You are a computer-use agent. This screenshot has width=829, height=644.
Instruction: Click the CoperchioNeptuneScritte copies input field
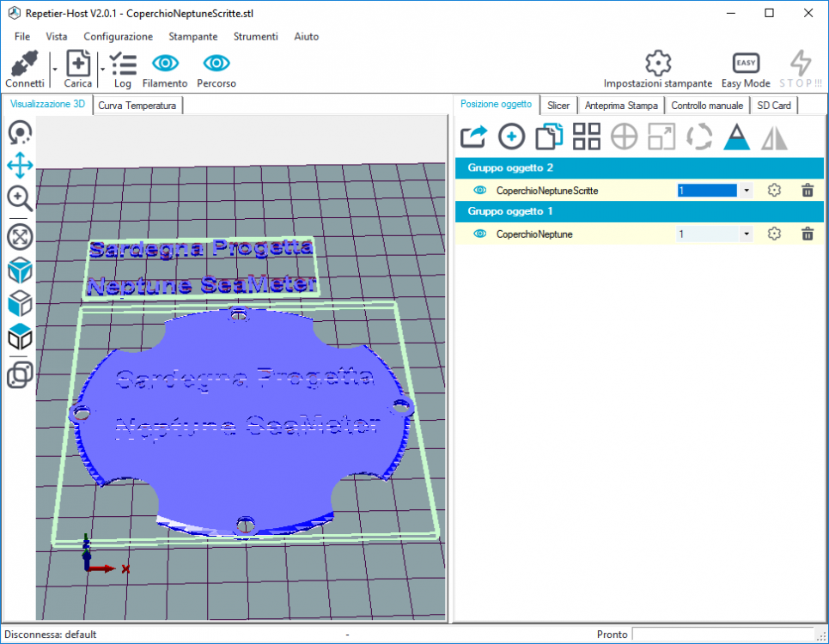click(707, 191)
